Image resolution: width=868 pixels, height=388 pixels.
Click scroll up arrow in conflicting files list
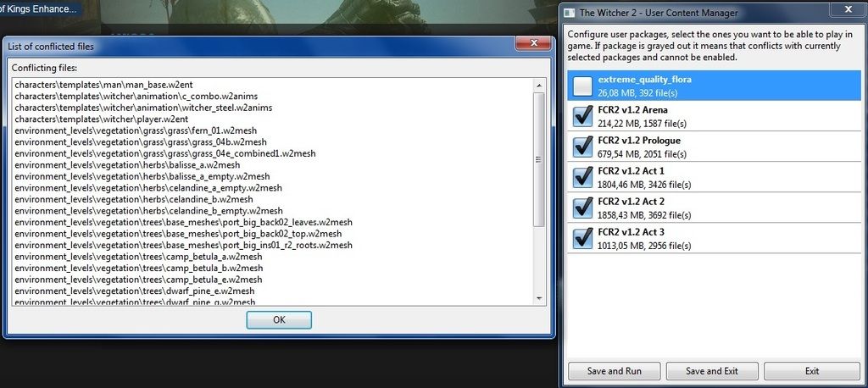pos(539,86)
